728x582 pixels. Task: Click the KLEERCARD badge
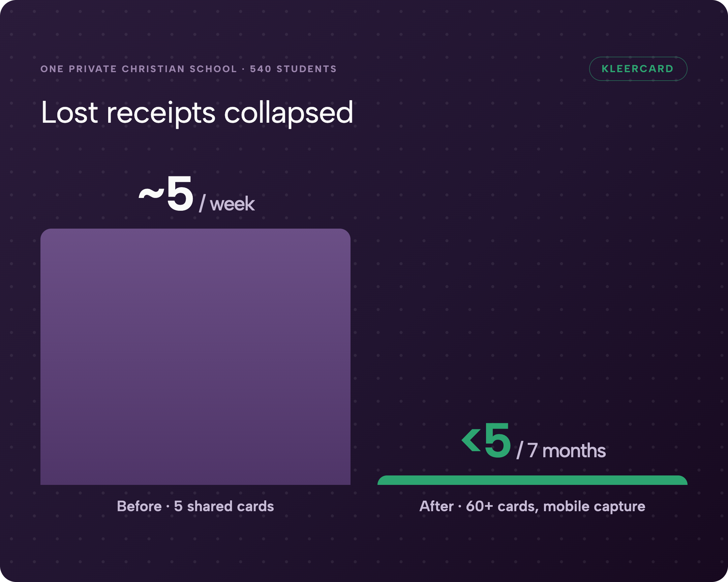click(638, 69)
